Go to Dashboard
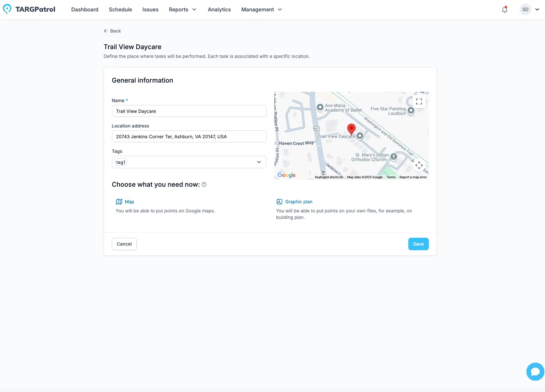Screen dimensions: 545x392 (x=85, y=9)
